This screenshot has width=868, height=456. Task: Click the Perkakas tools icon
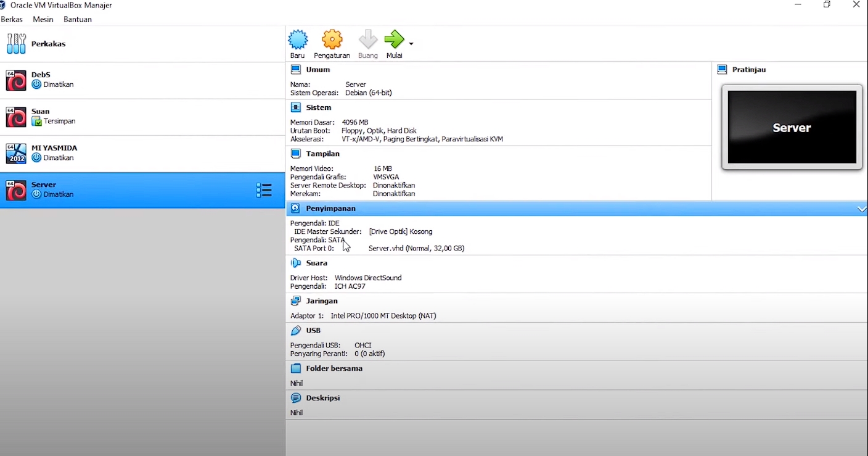pos(16,43)
